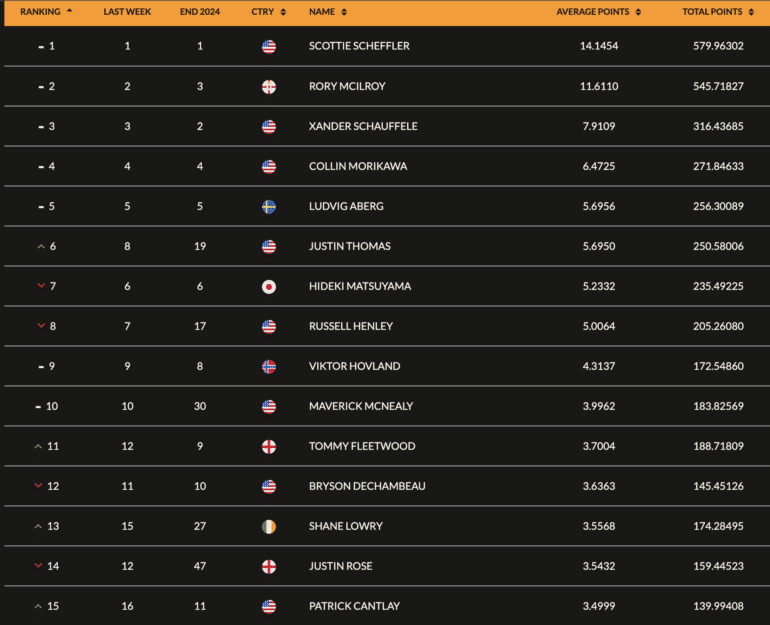Click Shane Lowry's Ireland flag icon

[268, 526]
